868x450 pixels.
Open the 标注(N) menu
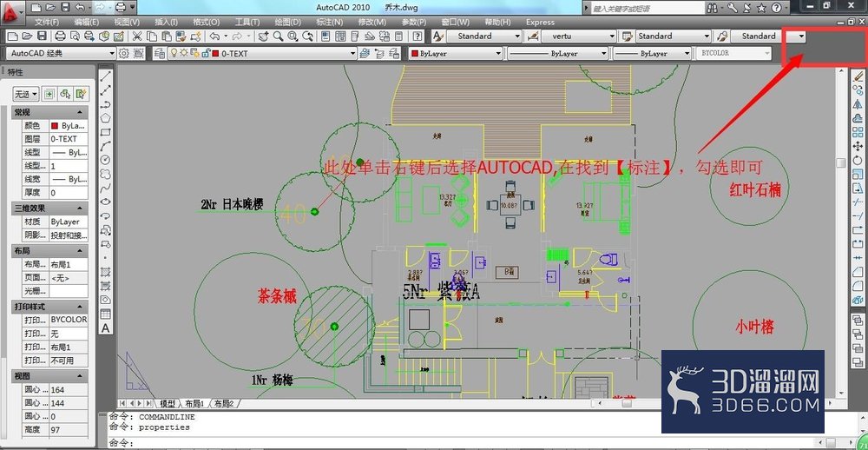point(329,23)
